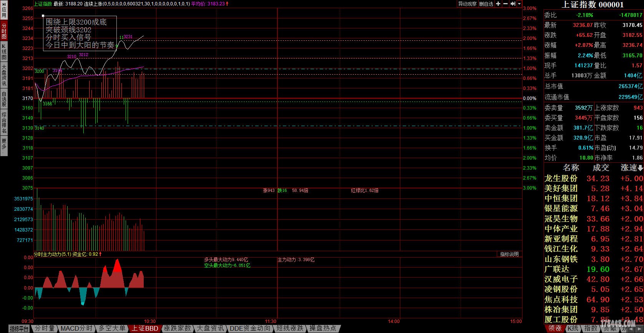Click the 上证指数 label above chart
This screenshot has height=333, width=644.
(x=43, y=4)
